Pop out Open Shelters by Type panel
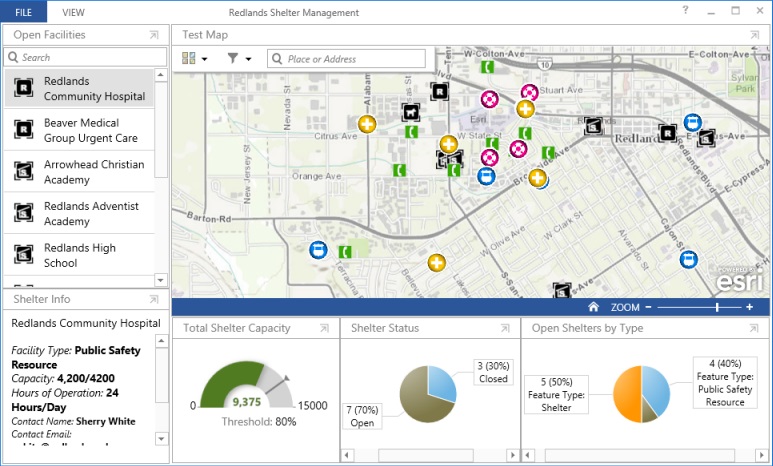 [x=754, y=328]
